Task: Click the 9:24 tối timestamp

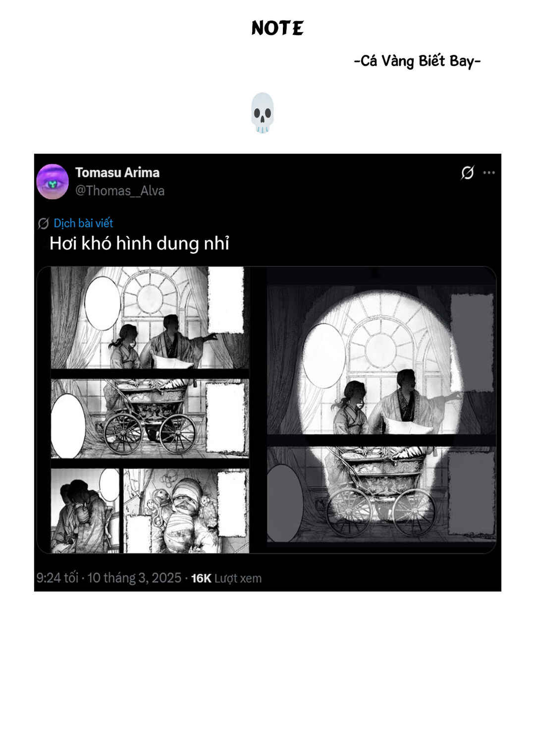Action: point(57,578)
